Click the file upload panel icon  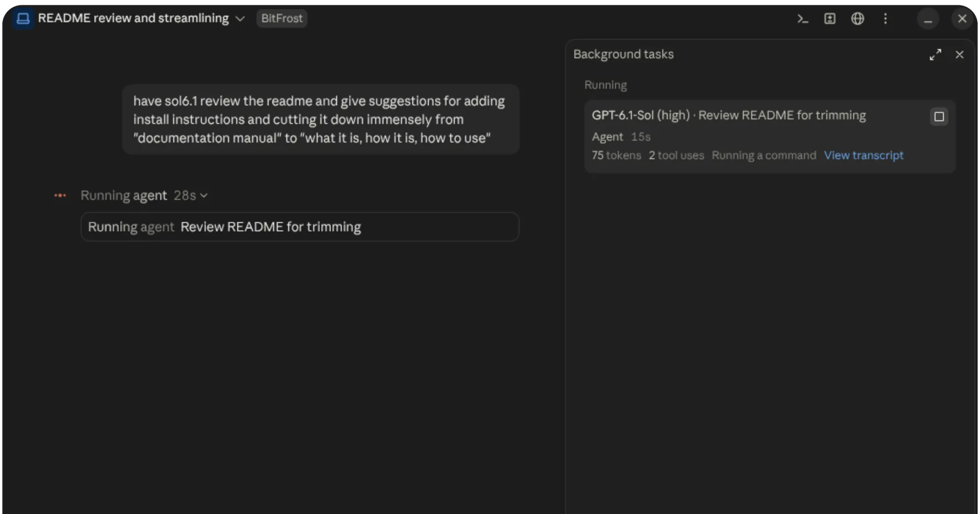[830, 19]
